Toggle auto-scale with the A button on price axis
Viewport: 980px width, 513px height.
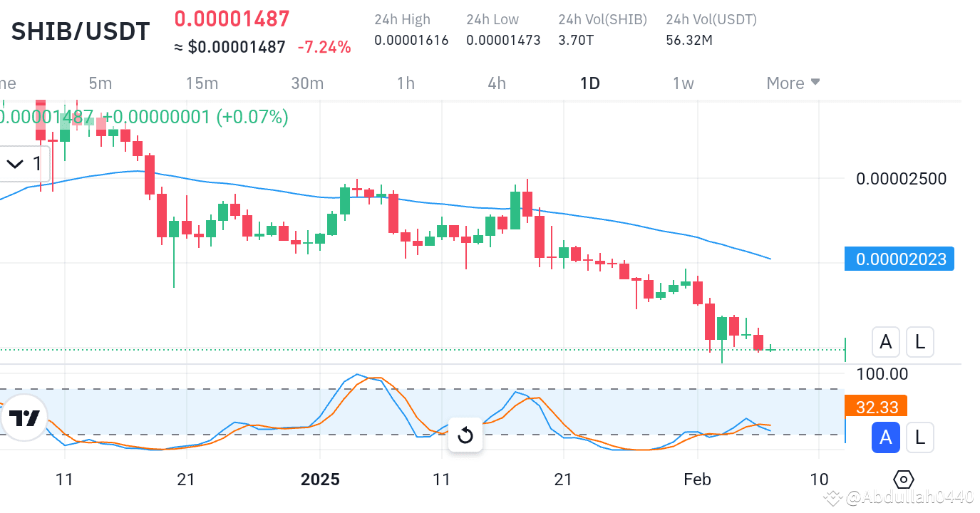[x=885, y=342]
